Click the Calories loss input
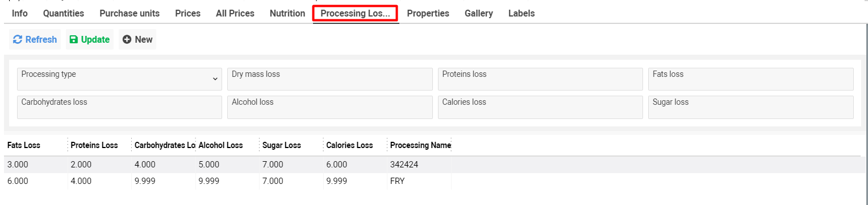868x205 pixels. click(540, 107)
